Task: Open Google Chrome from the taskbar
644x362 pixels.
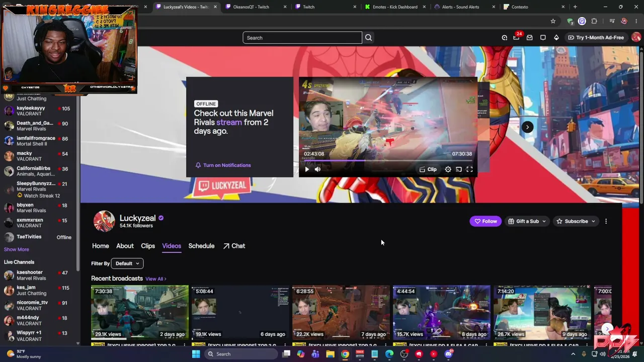Action: click(x=345, y=354)
